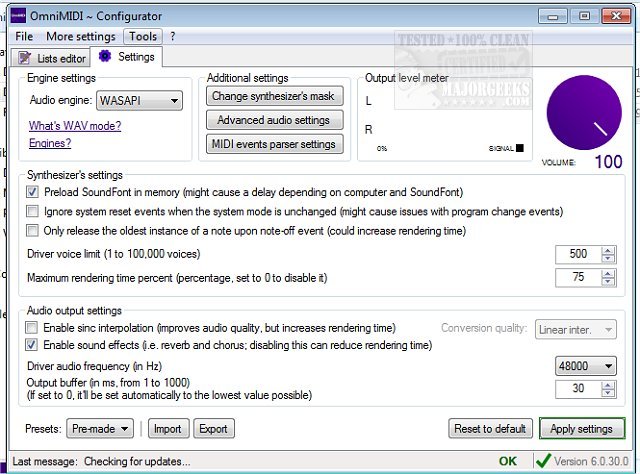
Task: Click the Version 6.0.30.0 status text
Action: 591,461
